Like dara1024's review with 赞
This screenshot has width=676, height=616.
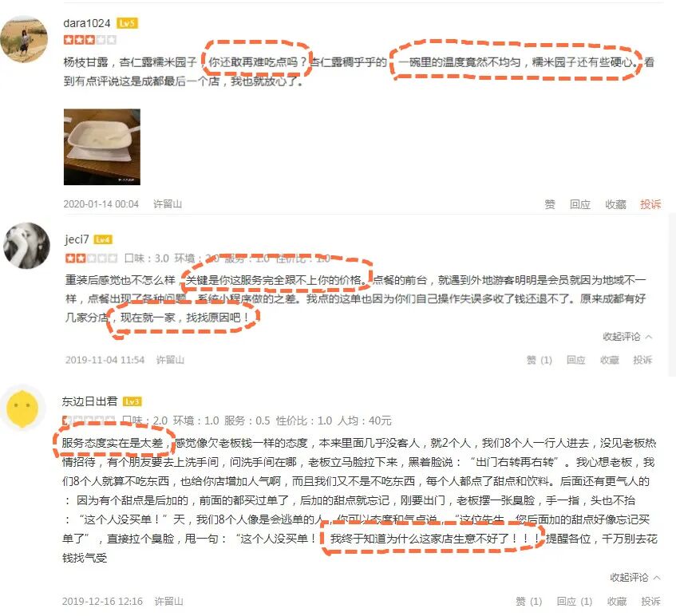tap(550, 204)
